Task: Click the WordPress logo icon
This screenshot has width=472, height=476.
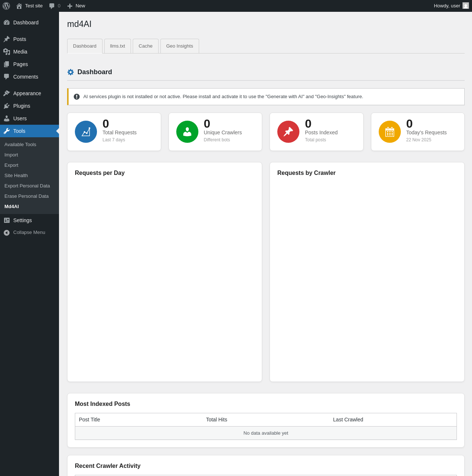Action: (6, 6)
